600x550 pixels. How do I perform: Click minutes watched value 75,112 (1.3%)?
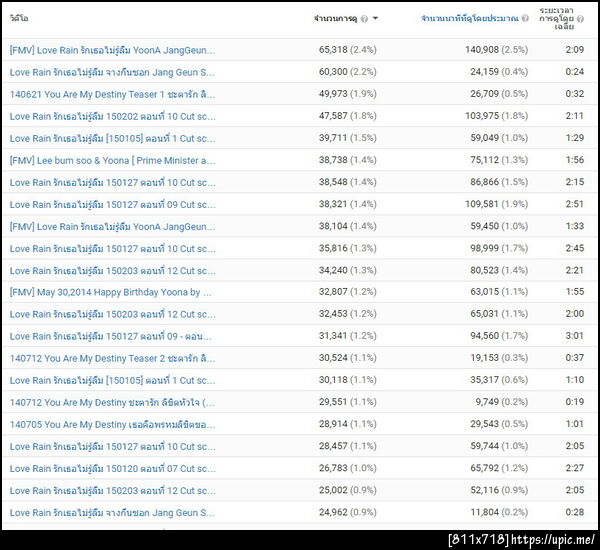point(499,160)
